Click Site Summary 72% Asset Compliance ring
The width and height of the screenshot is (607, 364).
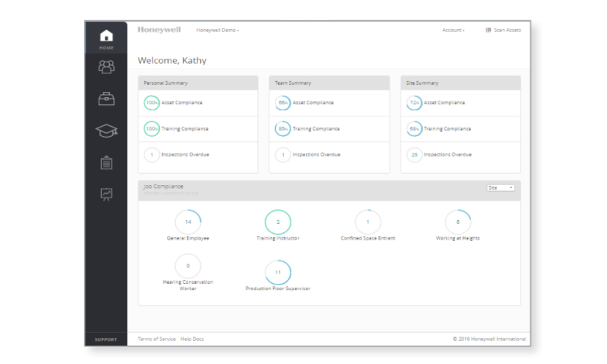414,103
